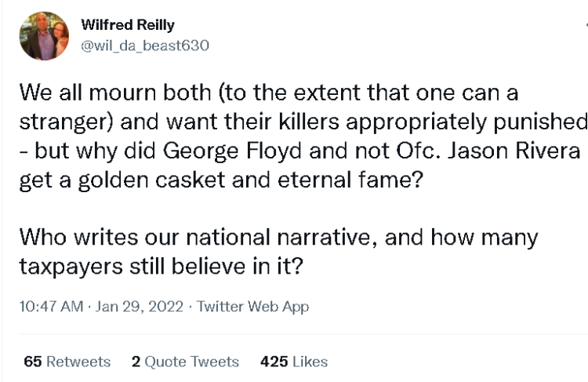Open the Wilfred Reilly display name link

click(x=128, y=25)
